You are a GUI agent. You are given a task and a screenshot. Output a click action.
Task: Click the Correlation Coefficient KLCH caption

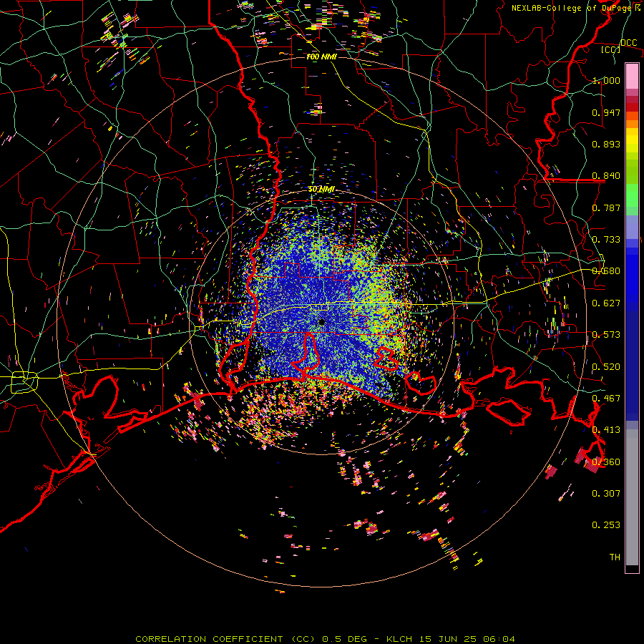(325, 639)
